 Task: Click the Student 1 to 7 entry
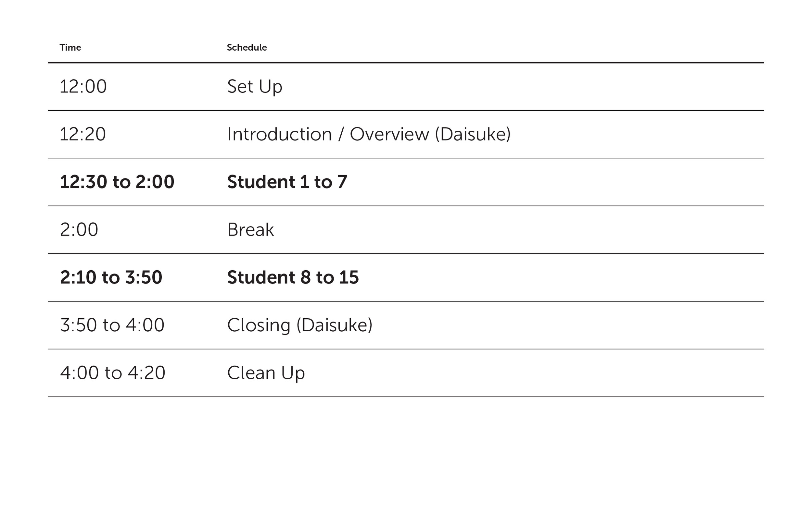pos(287,182)
